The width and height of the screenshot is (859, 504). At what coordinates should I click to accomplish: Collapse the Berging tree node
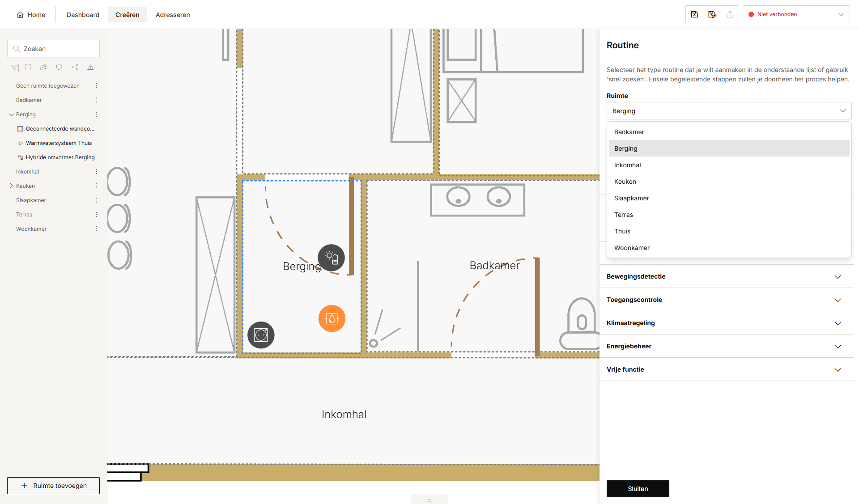pyautogui.click(x=11, y=114)
